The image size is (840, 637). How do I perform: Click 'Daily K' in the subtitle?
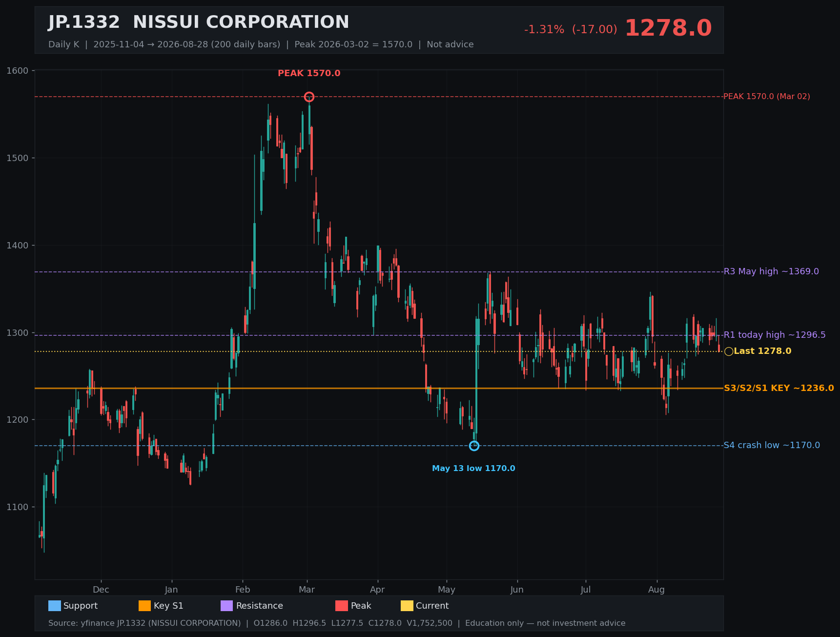point(63,44)
